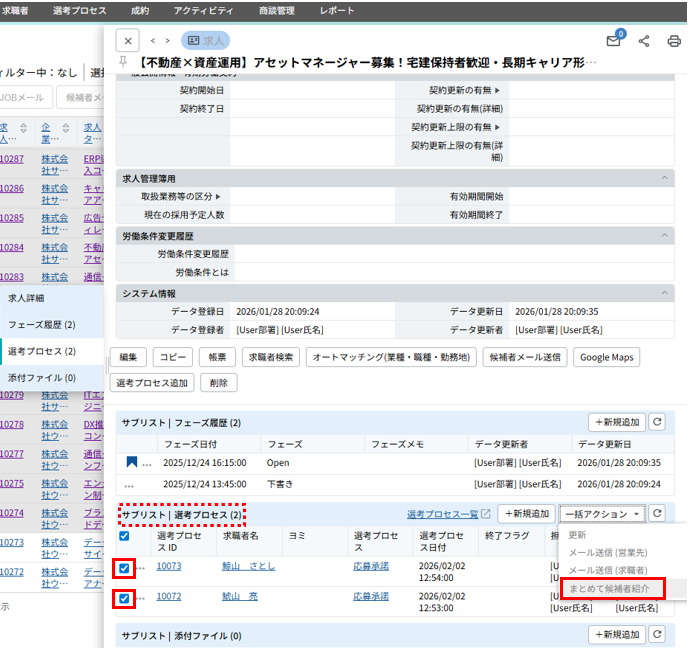Click the mail icon with notification badge
The image size is (690, 648).
point(614,41)
